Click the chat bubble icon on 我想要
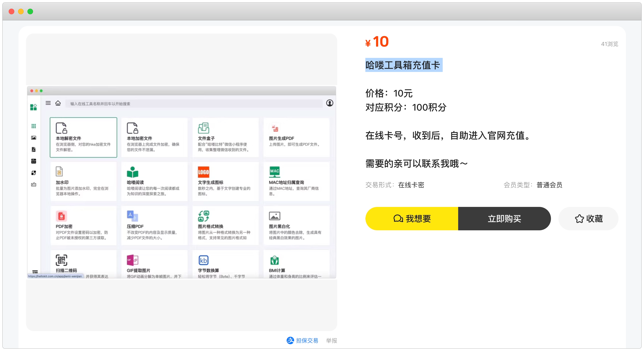The height and width of the screenshot is (351, 644). [x=398, y=219]
